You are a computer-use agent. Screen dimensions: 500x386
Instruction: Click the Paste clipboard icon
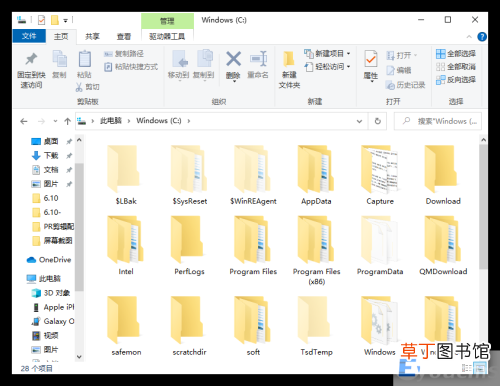click(x=84, y=59)
